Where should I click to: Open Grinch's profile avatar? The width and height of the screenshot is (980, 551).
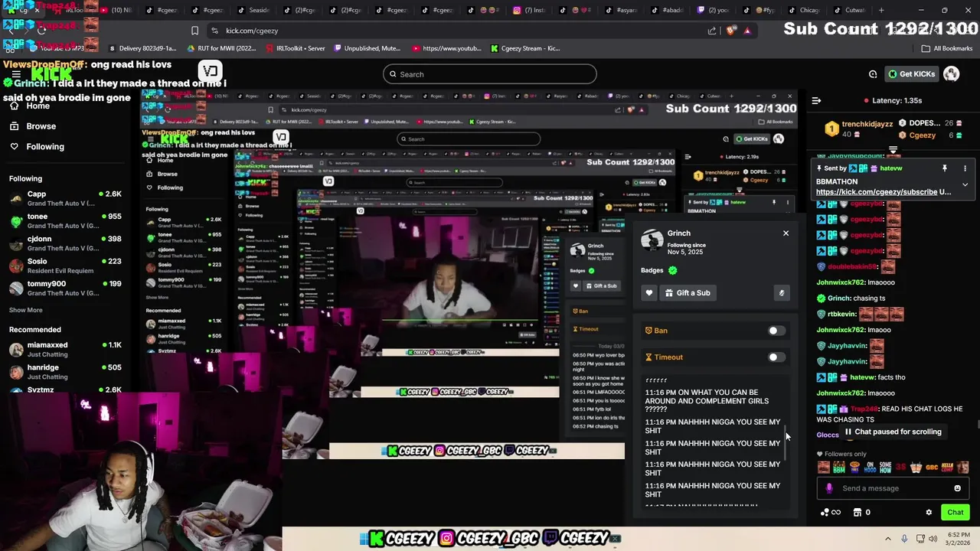click(x=652, y=240)
